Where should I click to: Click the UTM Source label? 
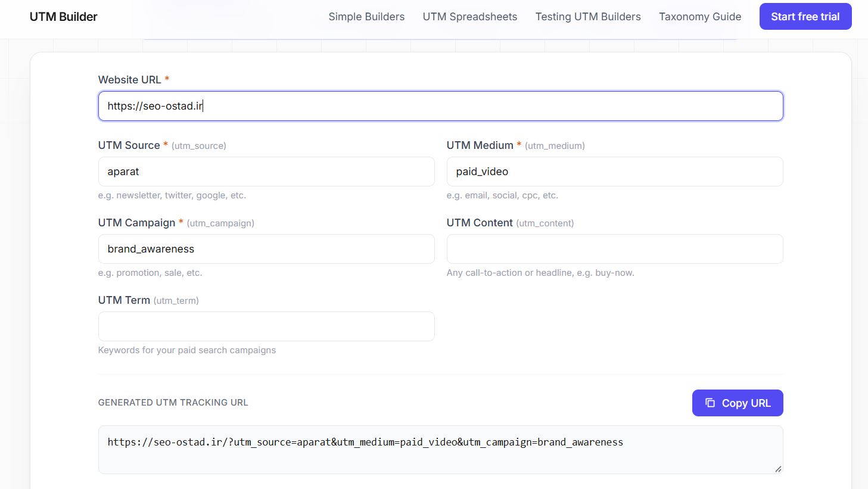coord(129,145)
